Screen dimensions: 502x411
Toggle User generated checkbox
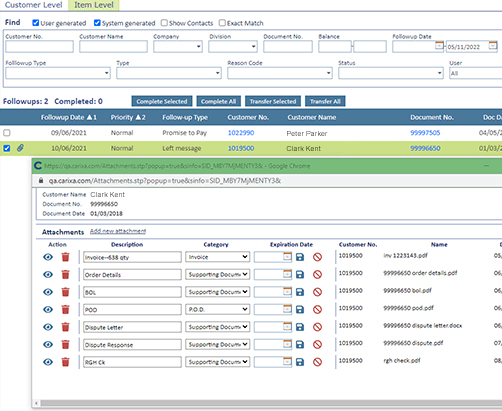[x=35, y=23]
